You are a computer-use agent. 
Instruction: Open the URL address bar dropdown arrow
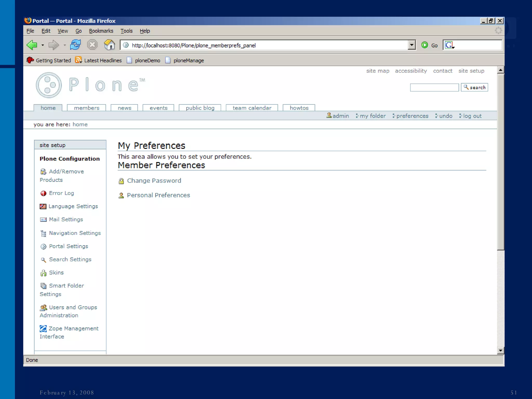click(411, 45)
